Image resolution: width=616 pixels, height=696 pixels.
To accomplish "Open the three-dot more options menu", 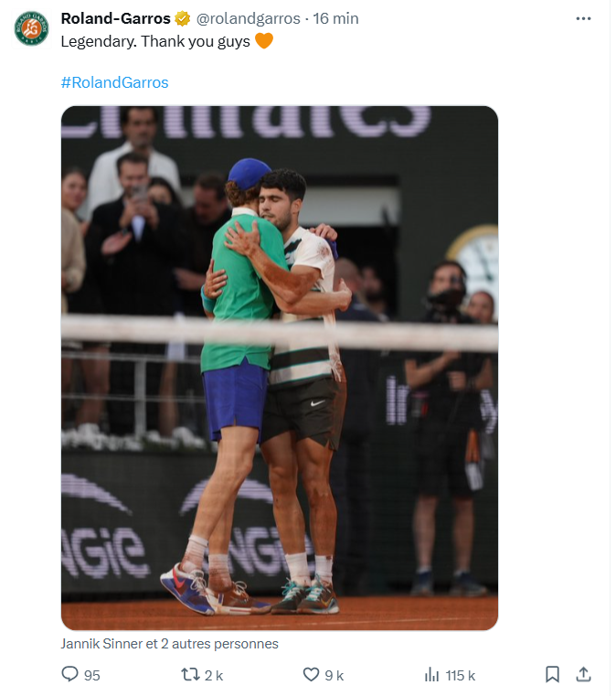I will [x=583, y=18].
